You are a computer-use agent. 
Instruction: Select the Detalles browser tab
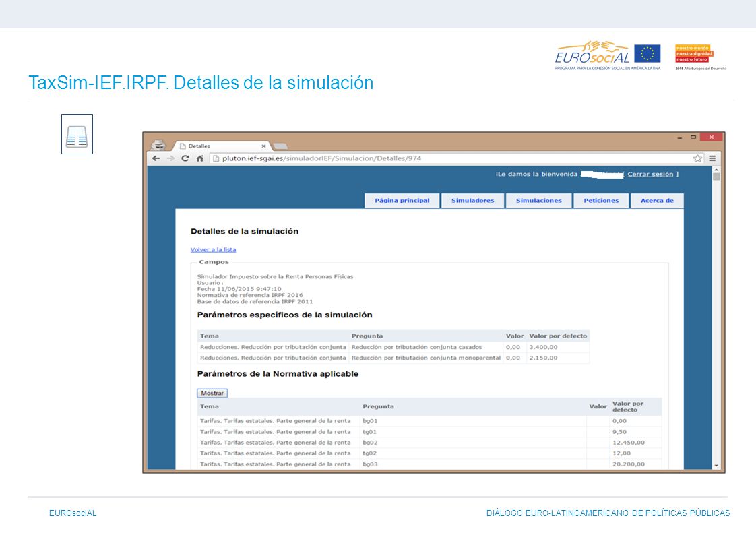[221, 146]
